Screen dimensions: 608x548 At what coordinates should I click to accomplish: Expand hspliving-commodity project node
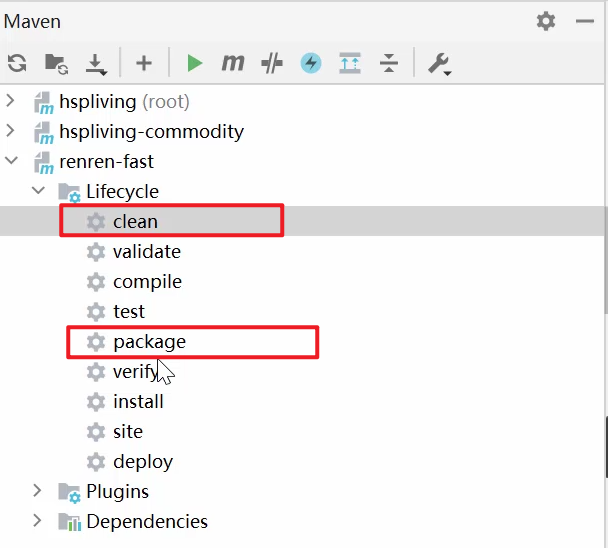(x=10, y=131)
